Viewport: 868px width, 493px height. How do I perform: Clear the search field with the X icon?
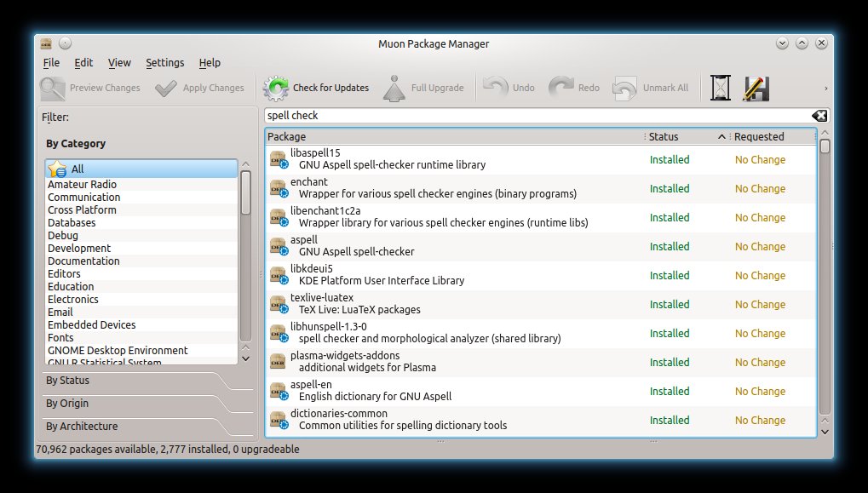point(819,116)
